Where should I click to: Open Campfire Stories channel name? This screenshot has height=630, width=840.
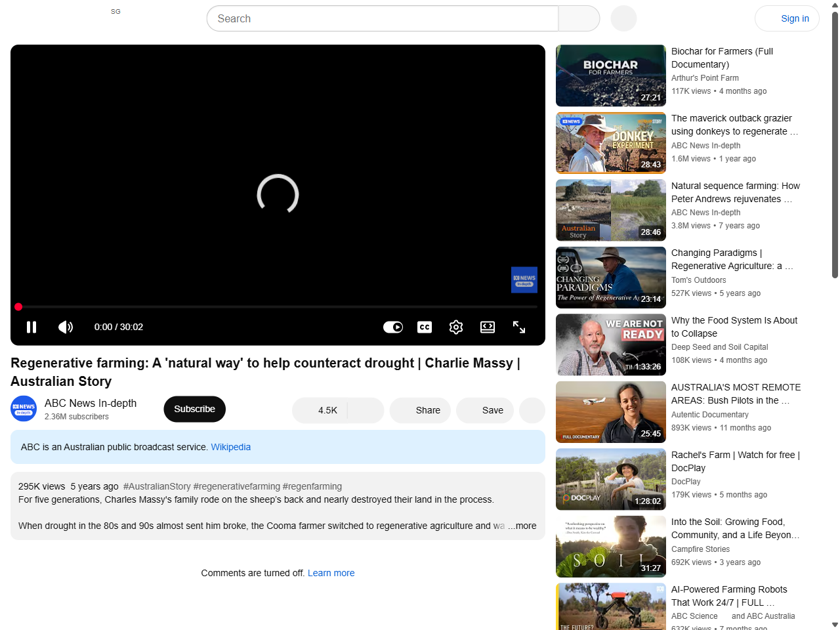[700, 549]
